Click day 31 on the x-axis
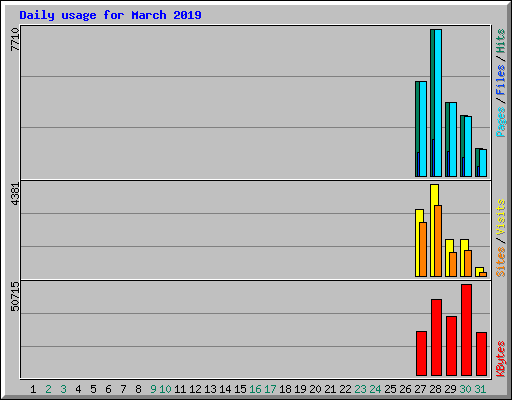The image size is (512, 400). click(480, 389)
